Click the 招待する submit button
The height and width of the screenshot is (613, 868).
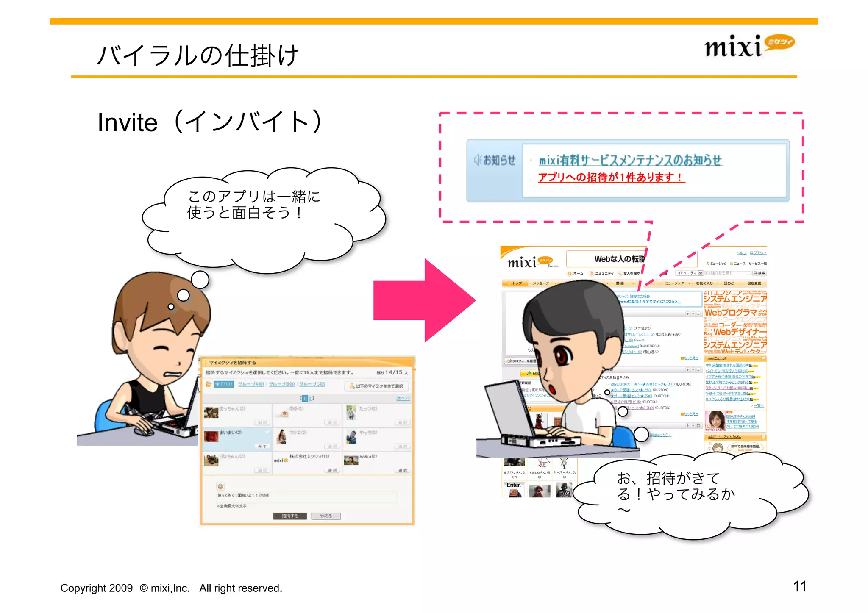click(290, 516)
